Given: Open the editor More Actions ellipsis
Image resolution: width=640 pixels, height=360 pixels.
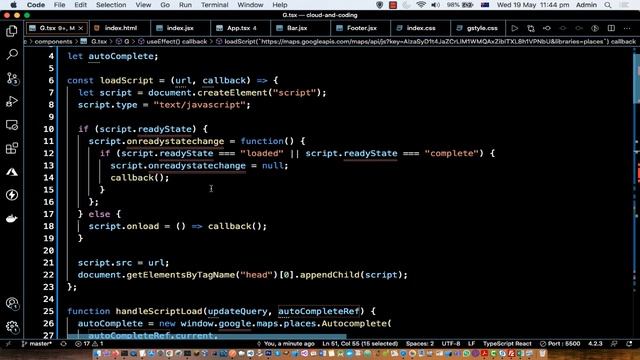Looking at the screenshot, I should point(627,28).
